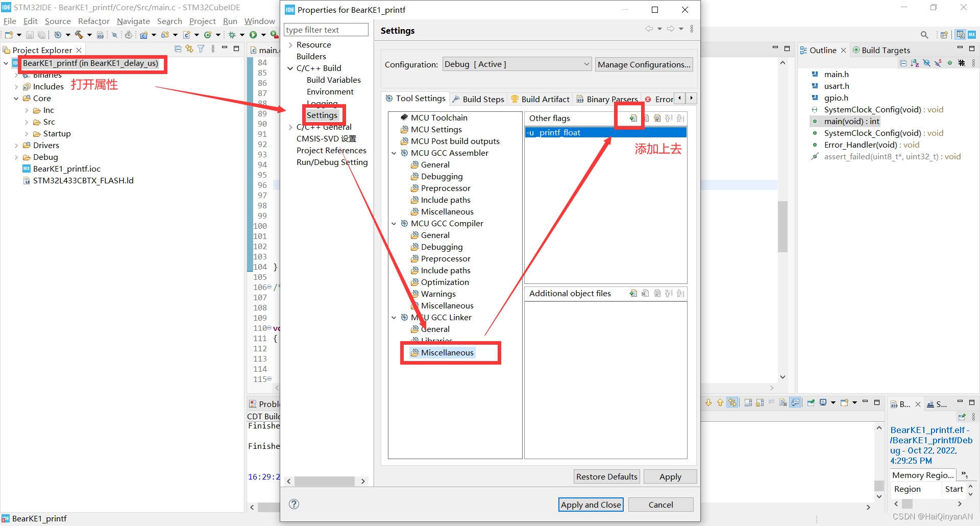Toggle alphabetical sort in Outline view
Viewport: 980px width, 526px height.
coord(915,63)
